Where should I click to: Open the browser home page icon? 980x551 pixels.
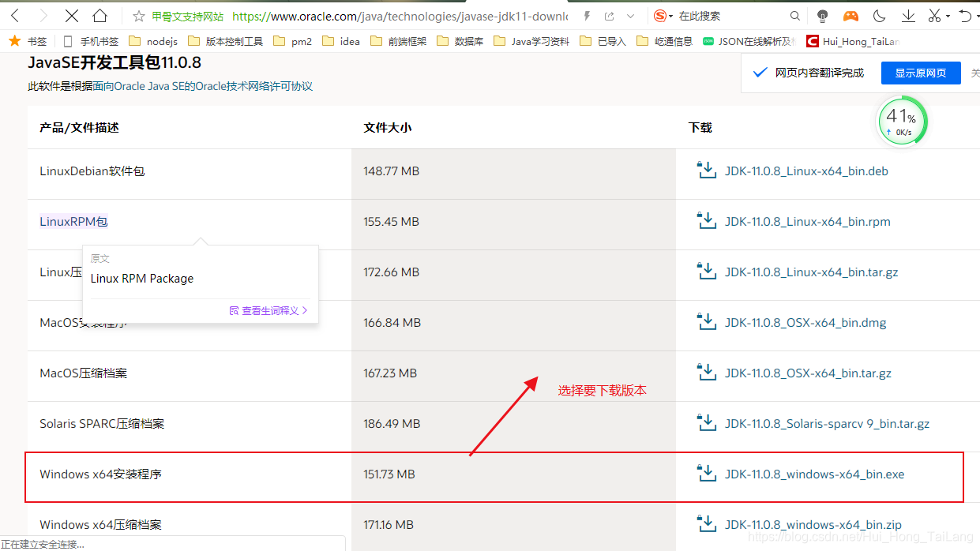click(100, 16)
